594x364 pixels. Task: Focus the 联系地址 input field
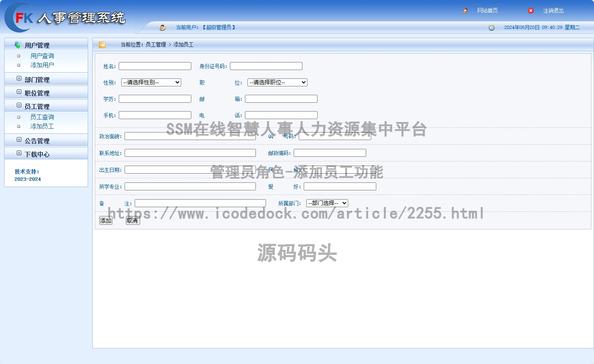point(190,153)
